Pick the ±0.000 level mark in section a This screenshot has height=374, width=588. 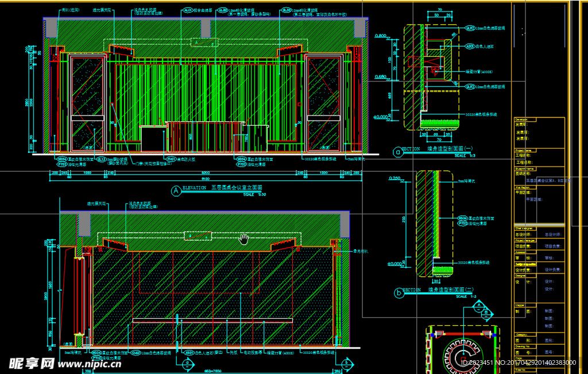381,117
